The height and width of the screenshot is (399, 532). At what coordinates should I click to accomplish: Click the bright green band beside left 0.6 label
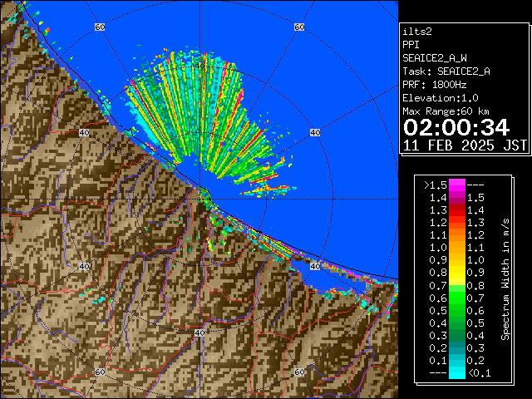point(456,298)
